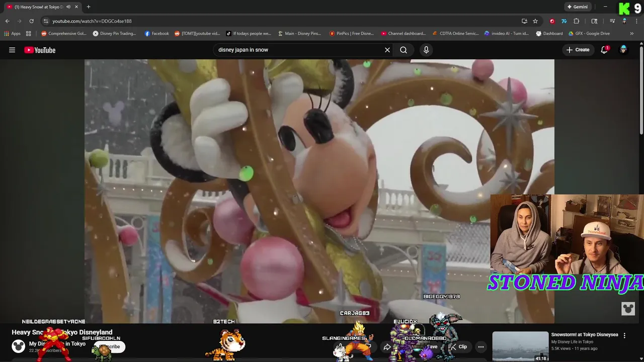
Task: Open the Main - Disney Pins bookmark
Action: (x=299, y=34)
